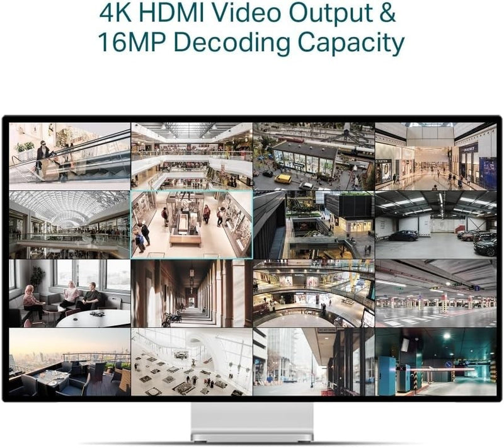
Task: Open the rooftop terrace skyline feed
Action: (70, 362)
